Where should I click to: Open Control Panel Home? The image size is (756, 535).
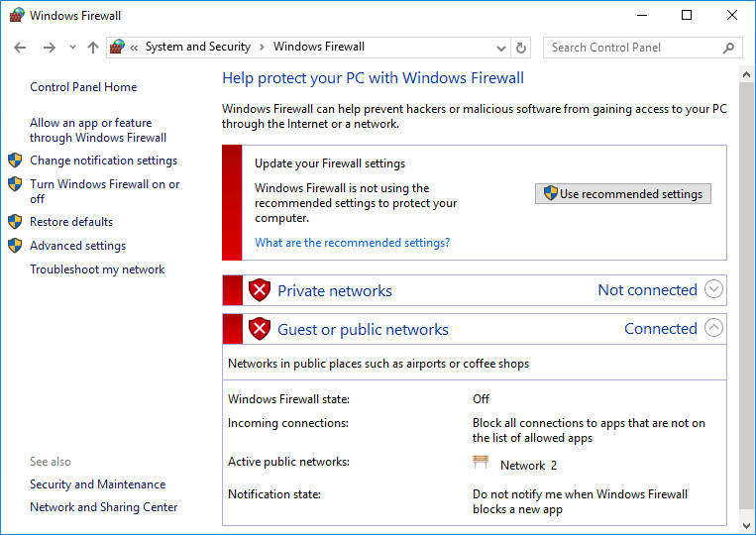(83, 87)
